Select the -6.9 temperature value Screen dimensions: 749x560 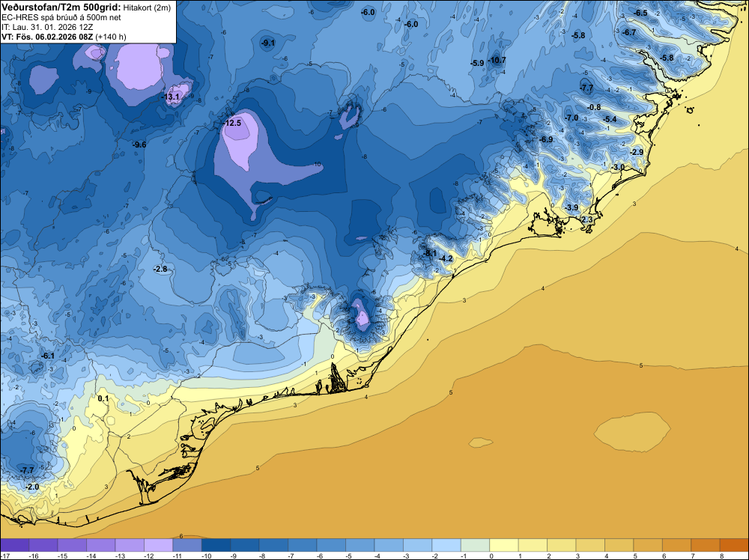[x=546, y=139]
